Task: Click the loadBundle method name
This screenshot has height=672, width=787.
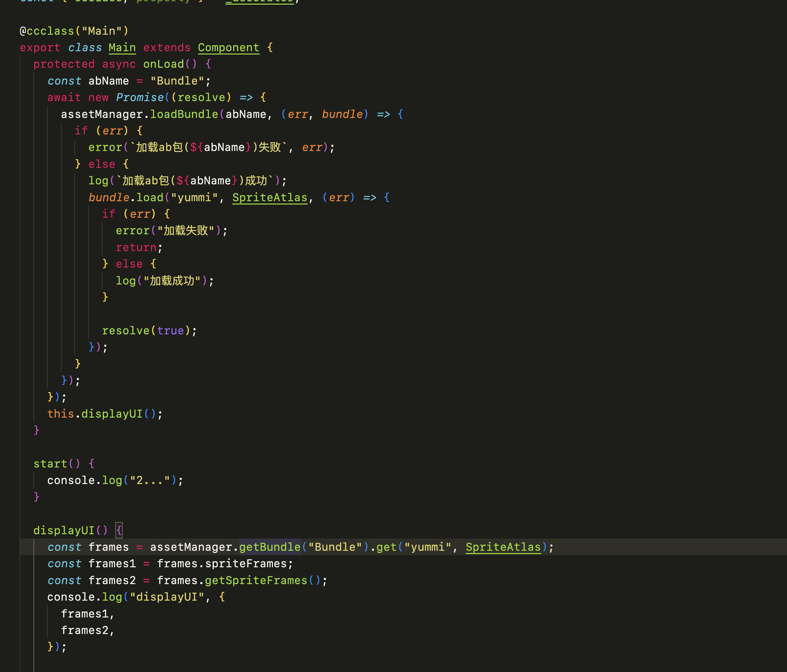Action: [184, 114]
